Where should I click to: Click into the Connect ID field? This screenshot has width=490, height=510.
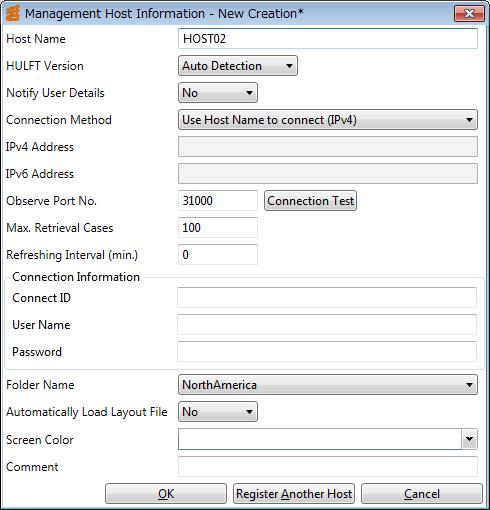click(327, 298)
